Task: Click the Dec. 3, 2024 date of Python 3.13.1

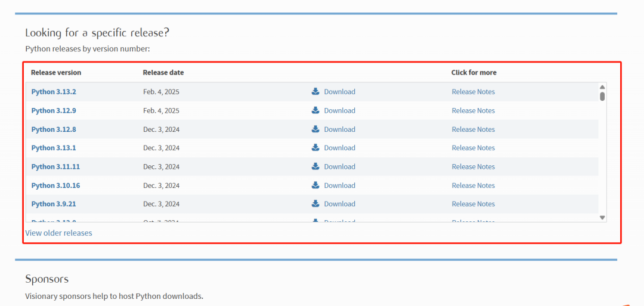Action: pyautogui.click(x=162, y=148)
